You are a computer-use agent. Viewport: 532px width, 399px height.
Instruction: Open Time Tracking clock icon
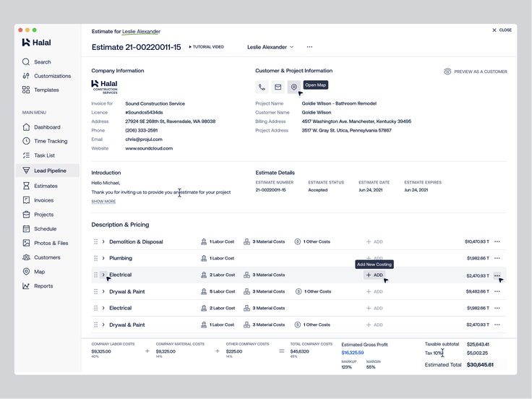[26, 141]
